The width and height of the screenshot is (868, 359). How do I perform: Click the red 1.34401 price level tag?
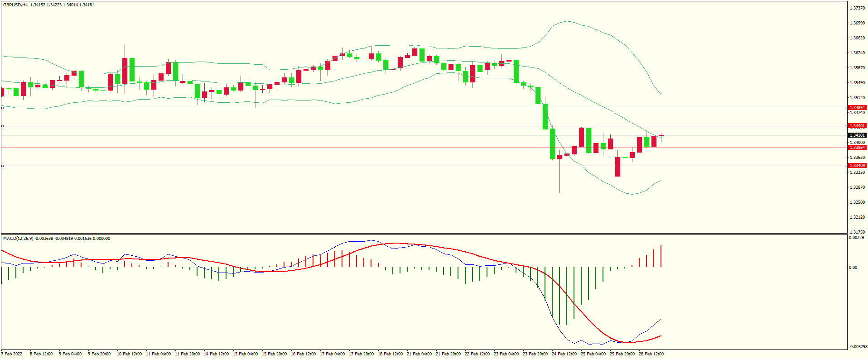click(857, 126)
